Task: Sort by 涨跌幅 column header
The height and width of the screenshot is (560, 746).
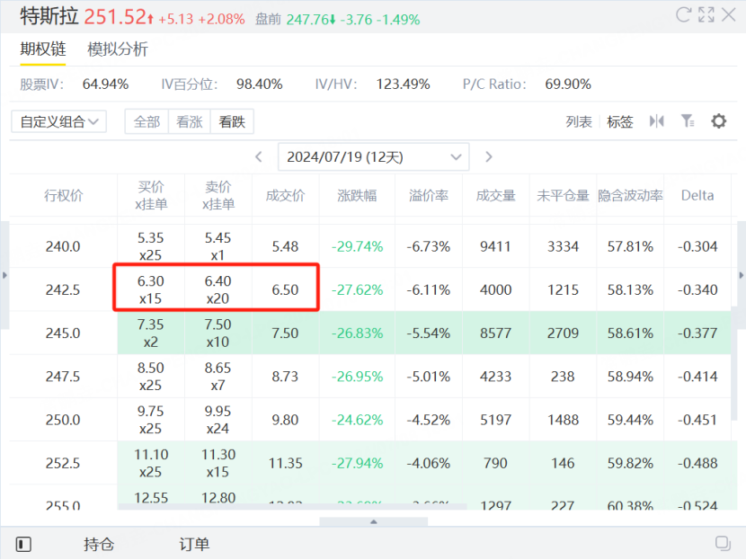Action: 357,196
